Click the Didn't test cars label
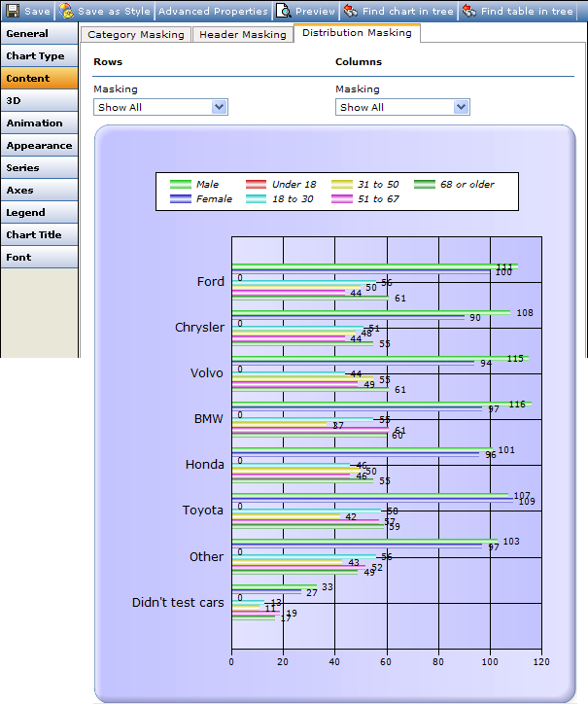The height and width of the screenshot is (705, 588). 178,603
